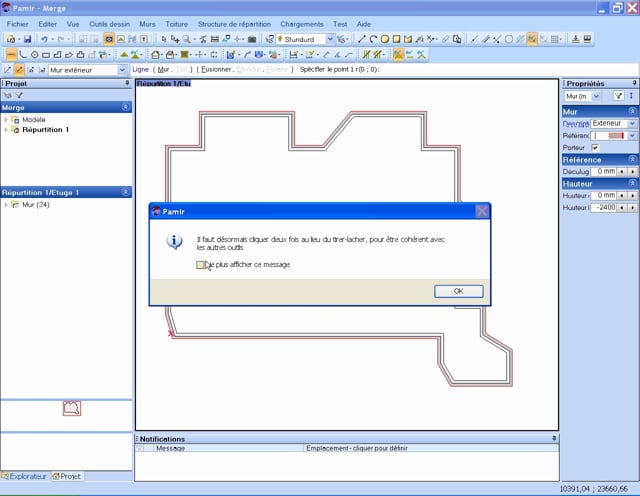
Task: Expand the Modèle tree node
Action: click(6, 120)
